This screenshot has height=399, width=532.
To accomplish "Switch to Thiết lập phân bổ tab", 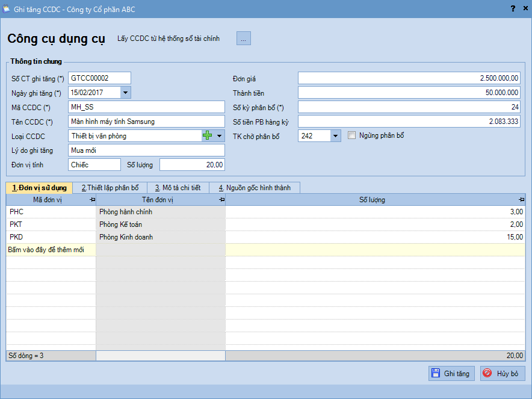I will (110, 188).
